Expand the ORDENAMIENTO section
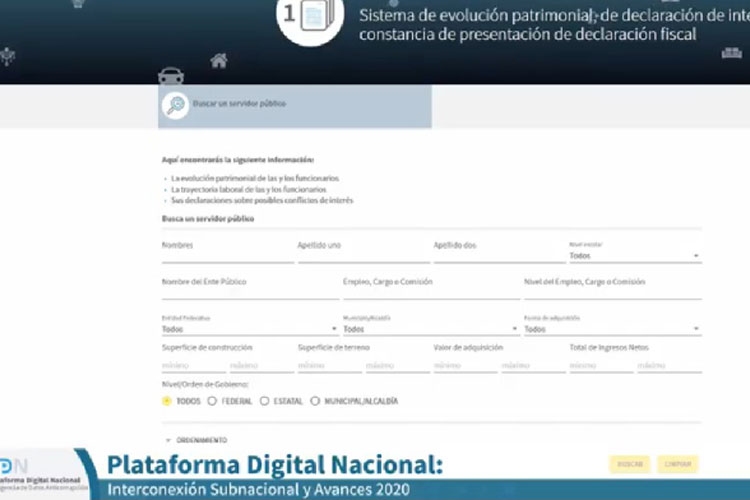 [197, 440]
